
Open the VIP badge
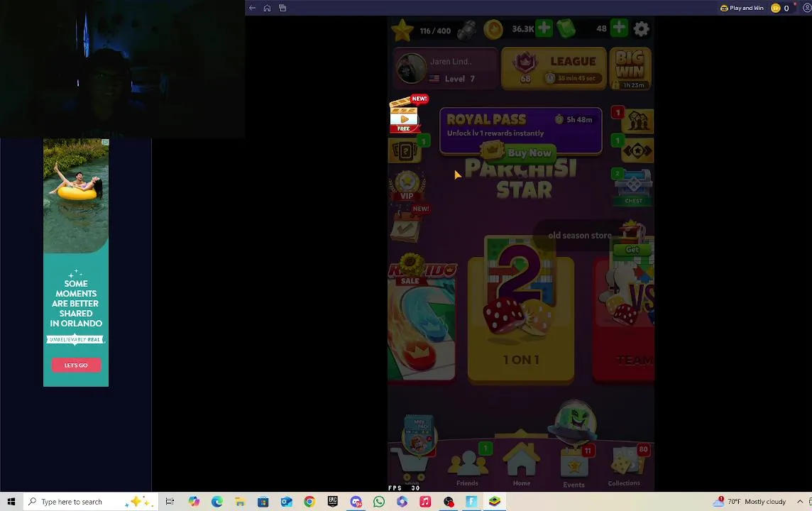click(407, 185)
